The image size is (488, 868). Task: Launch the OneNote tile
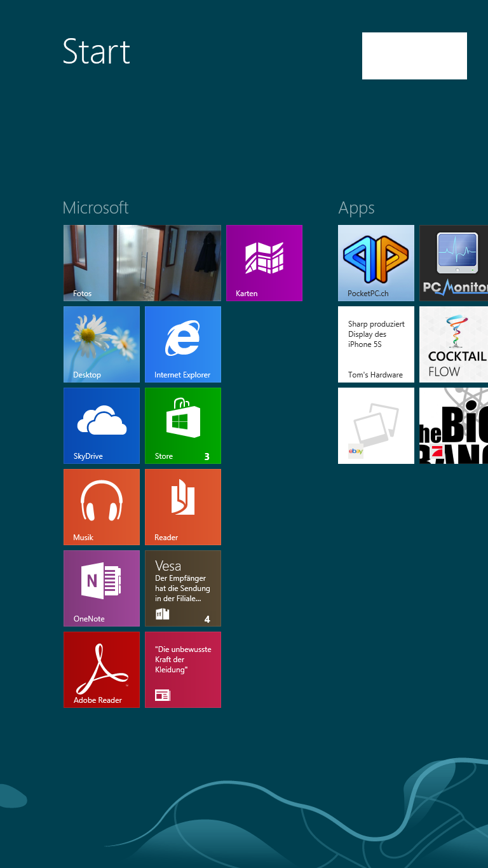(102, 588)
